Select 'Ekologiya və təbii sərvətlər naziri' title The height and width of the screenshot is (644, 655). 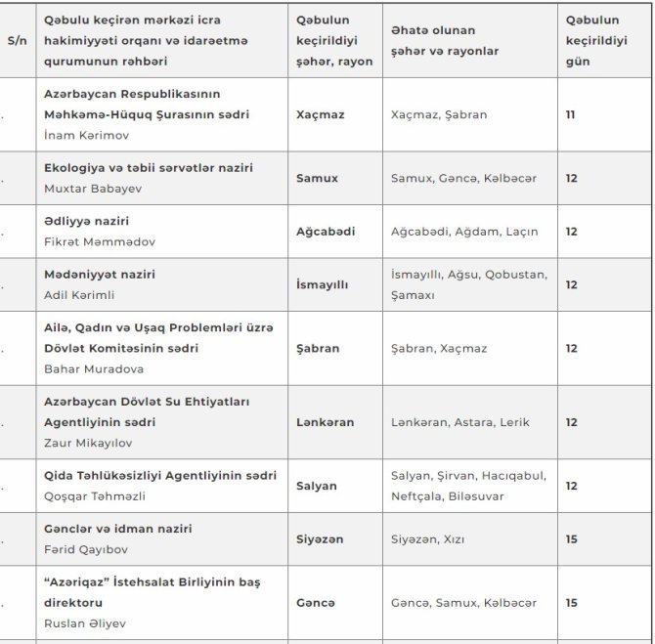click(149, 168)
